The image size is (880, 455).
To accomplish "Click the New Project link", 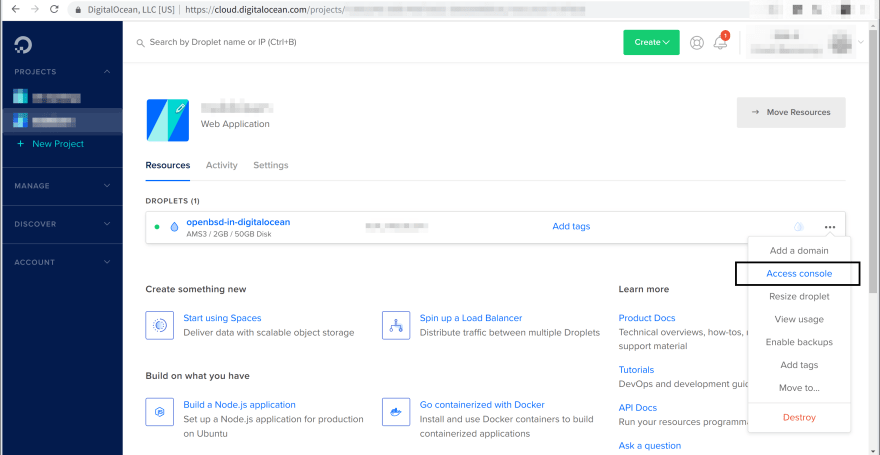I will pyautogui.click(x=58, y=144).
